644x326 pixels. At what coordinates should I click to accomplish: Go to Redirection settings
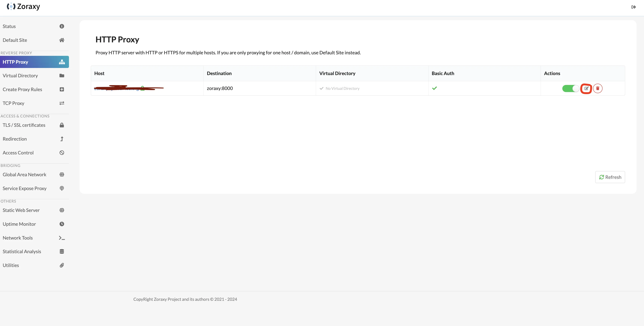click(x=35, y=139)
